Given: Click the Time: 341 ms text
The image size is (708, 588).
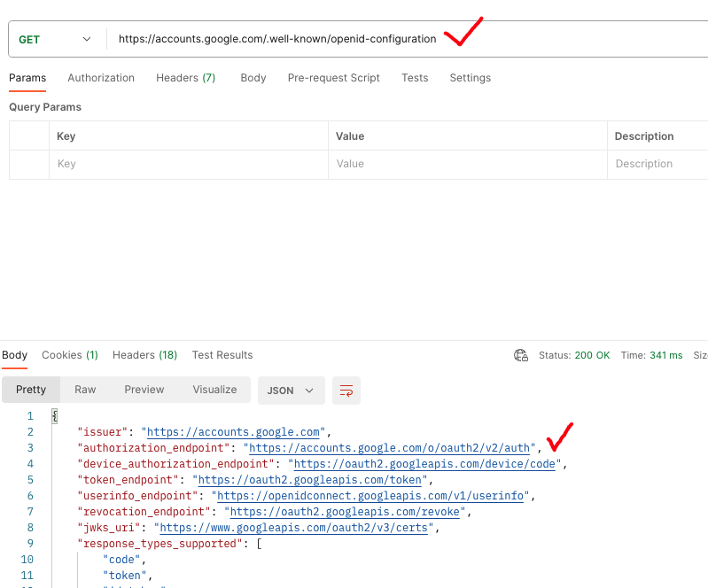Looking at the screenshot, I should point(651,355).
